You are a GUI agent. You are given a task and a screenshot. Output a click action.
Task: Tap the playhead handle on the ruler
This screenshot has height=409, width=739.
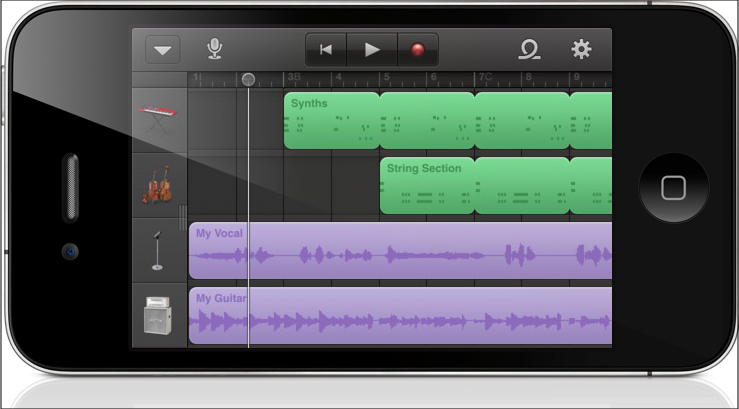coord(248,79)
